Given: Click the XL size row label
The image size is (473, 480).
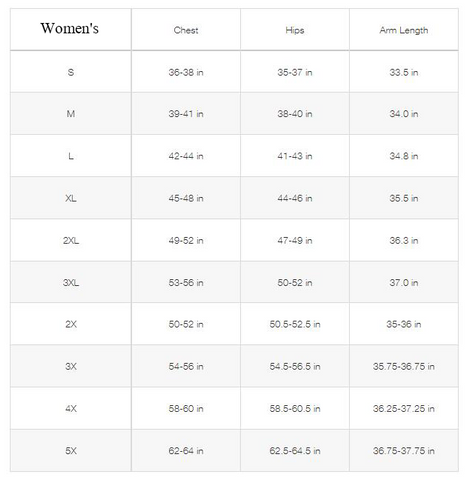Looking at the screenshot, I should click(71, 198).
